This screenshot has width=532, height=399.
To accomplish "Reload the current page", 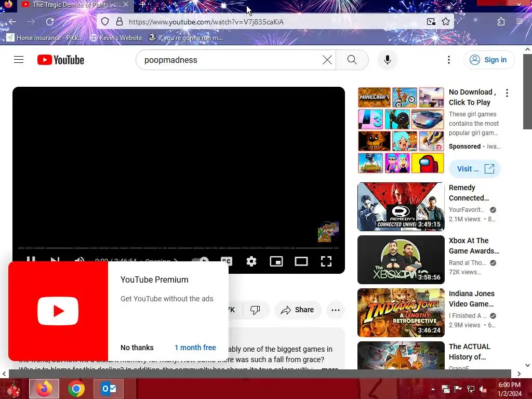I will [x=50, y=22].
